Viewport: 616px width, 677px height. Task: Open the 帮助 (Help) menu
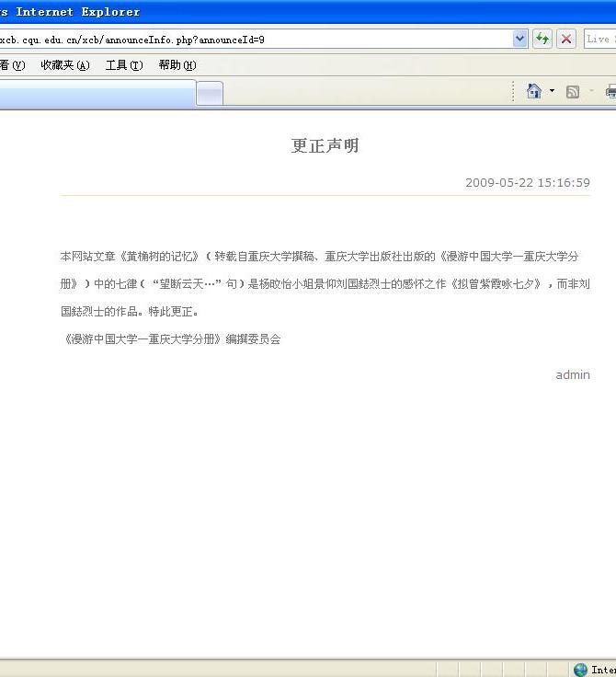click(177, 65)
